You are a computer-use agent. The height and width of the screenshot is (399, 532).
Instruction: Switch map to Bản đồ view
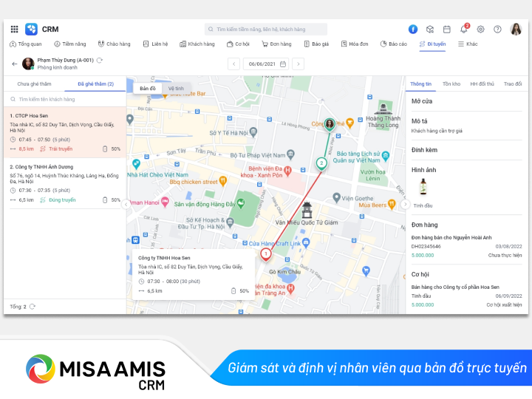[148, 89]
